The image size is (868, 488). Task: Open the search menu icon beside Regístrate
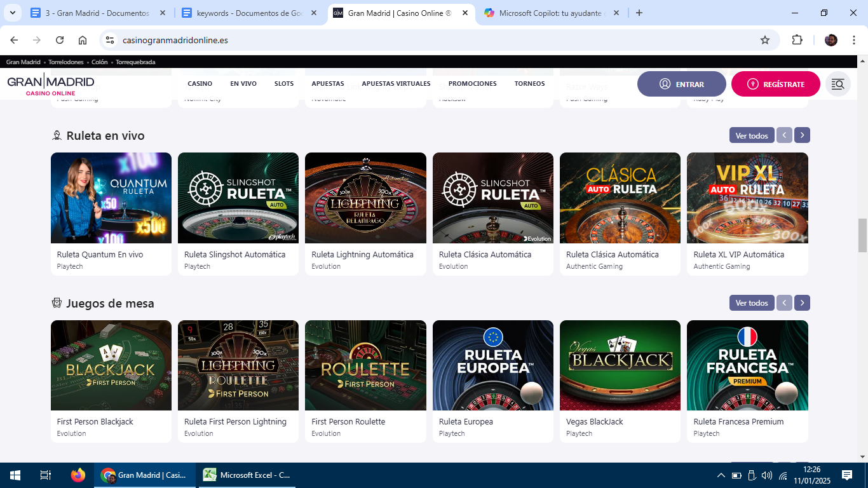pos(837,84)
